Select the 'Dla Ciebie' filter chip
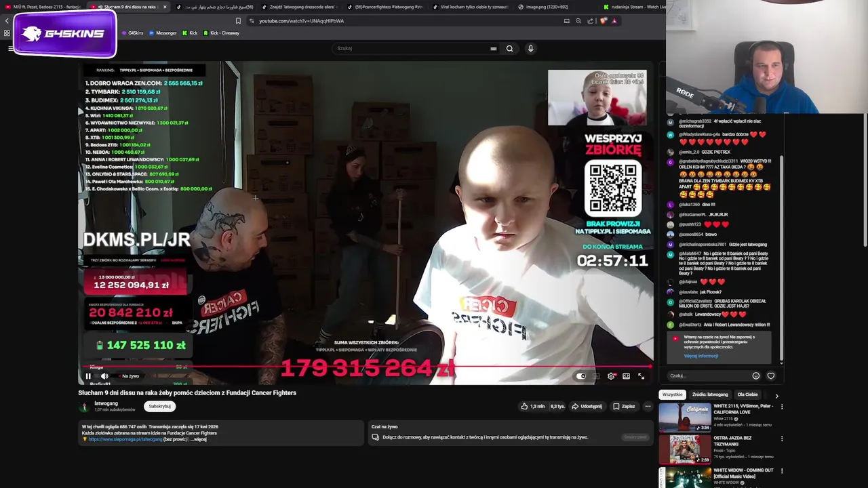Viewport: 868px width, 488px height. click(x=748, y=394)
